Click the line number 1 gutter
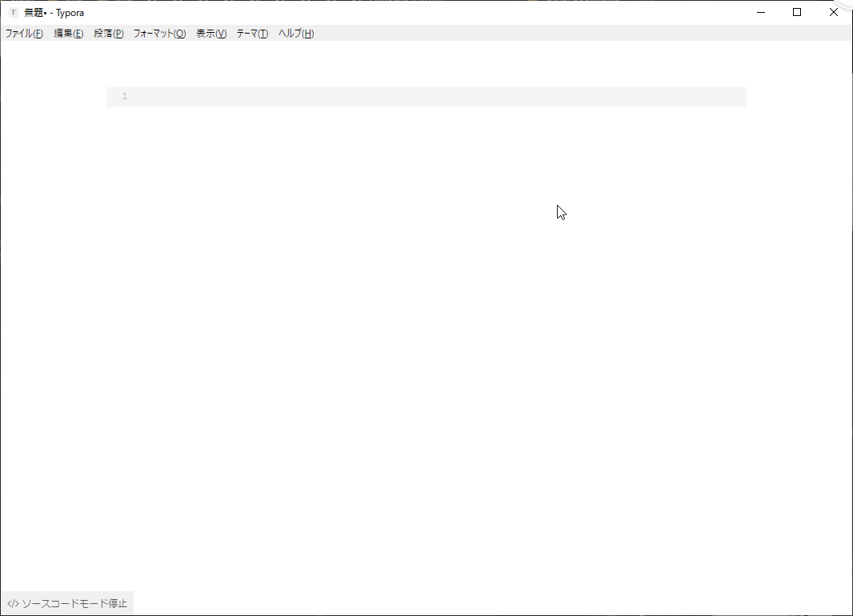This screenshot has width=853, height=616. tap(124, 97)
